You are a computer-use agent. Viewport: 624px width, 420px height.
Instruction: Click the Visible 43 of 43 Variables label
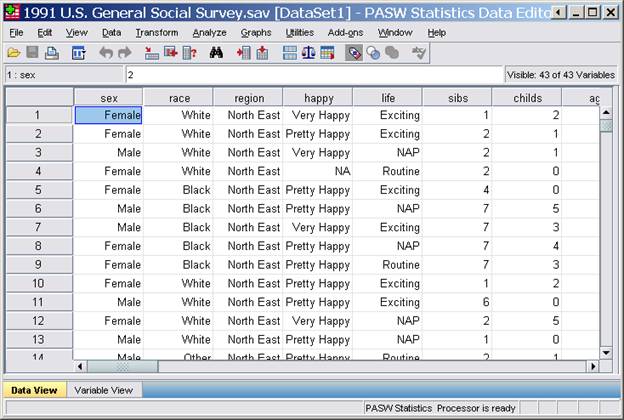(x=561, y=75)
